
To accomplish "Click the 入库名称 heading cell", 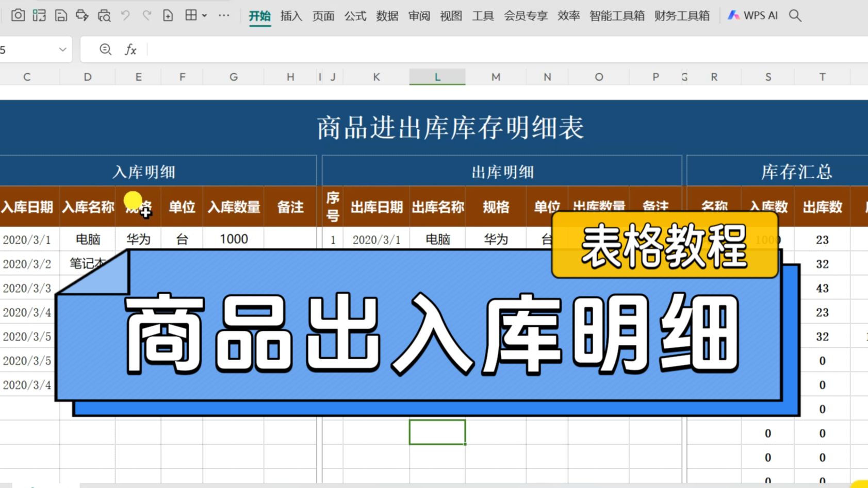I will click(88, 207).
